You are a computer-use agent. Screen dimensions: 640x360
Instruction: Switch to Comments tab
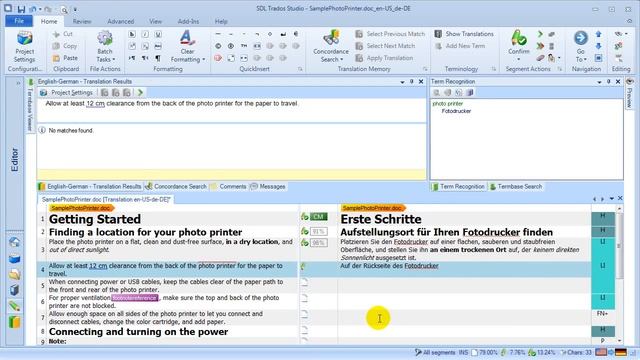click(229, 187)
